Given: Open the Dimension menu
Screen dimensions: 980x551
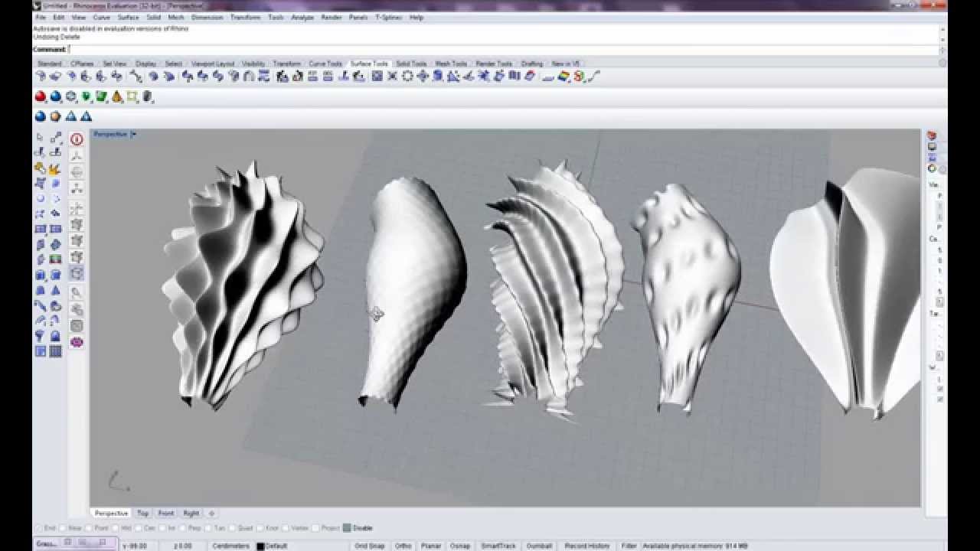Looking at the screenshot, I should click(207, 17).
